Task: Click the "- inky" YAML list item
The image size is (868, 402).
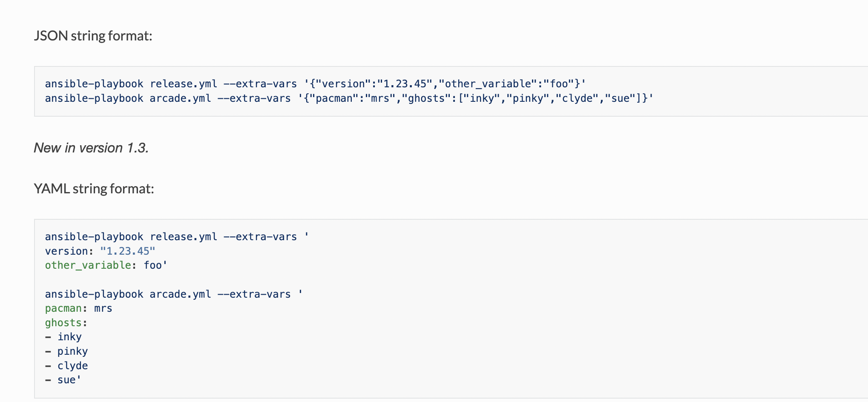Action: coord(64,337)
